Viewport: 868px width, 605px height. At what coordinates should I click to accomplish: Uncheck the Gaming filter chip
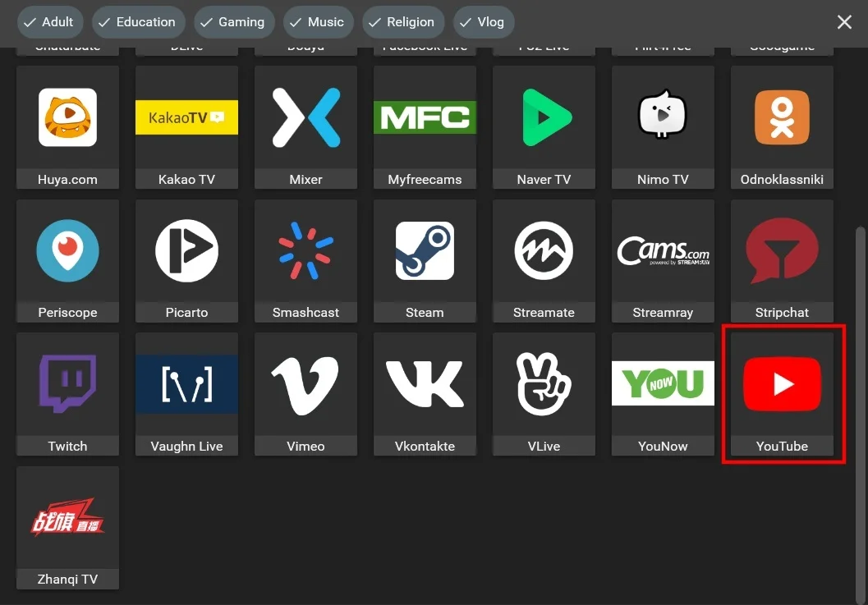tap(233, 22)
